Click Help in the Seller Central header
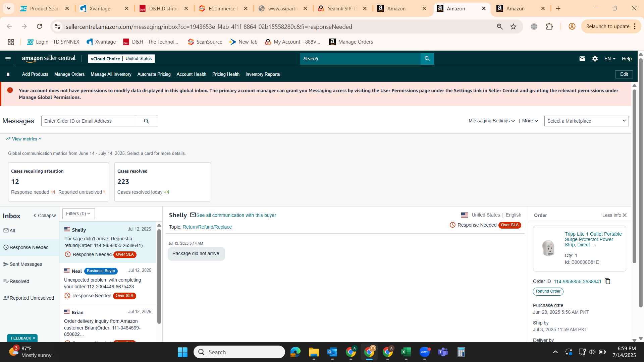Screen dimensions: 644x362 627,59
